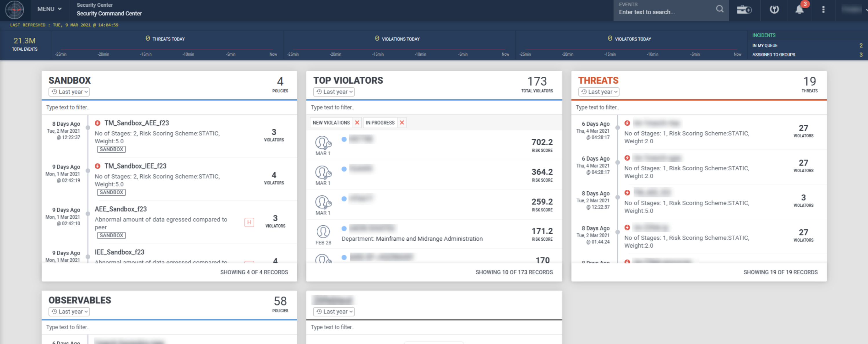
Task: Open the MENU dropdown
Action: click(50, 9)
